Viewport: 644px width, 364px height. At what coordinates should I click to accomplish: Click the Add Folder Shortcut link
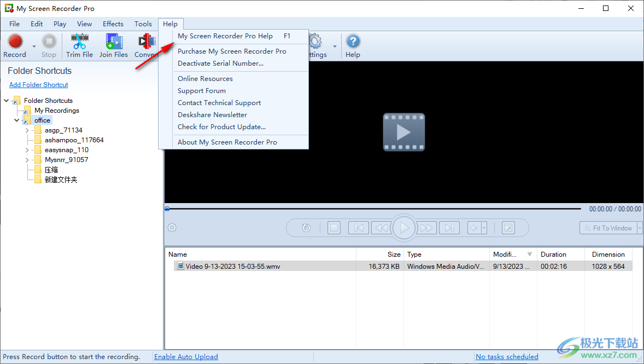pos(38,84)
